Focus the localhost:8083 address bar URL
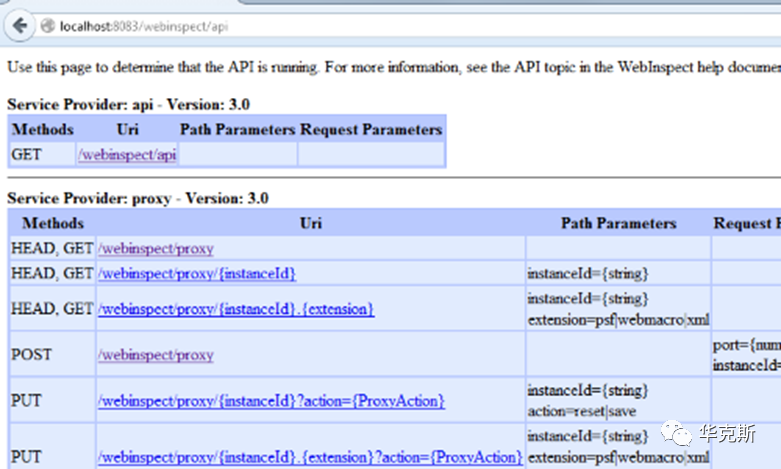This screenshot has width=781, height=469. (144, 26)
